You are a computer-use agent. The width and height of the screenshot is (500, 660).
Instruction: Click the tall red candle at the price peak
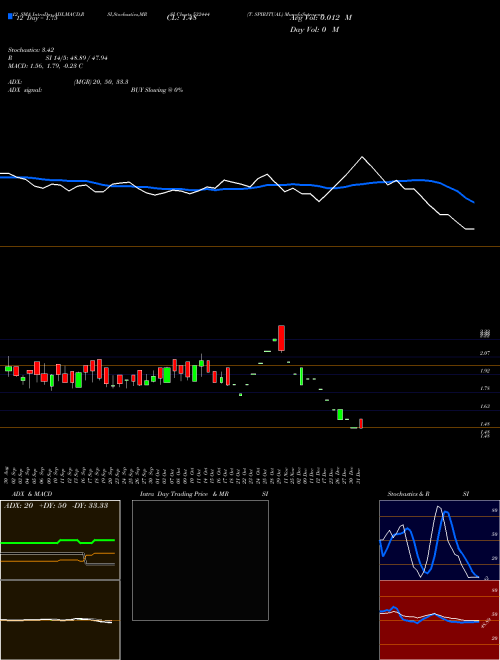[282, 338]
